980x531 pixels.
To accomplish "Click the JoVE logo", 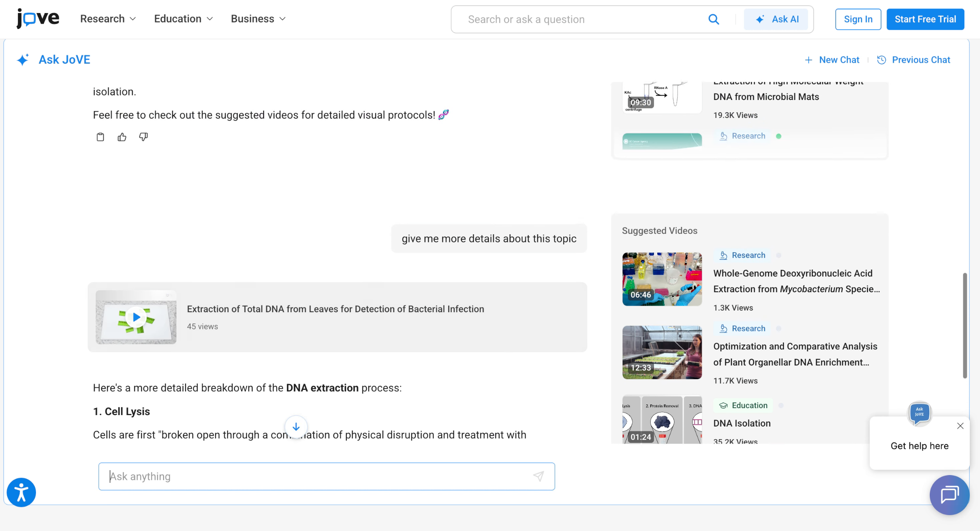I will pyautogui.click(x=38, y=19).
